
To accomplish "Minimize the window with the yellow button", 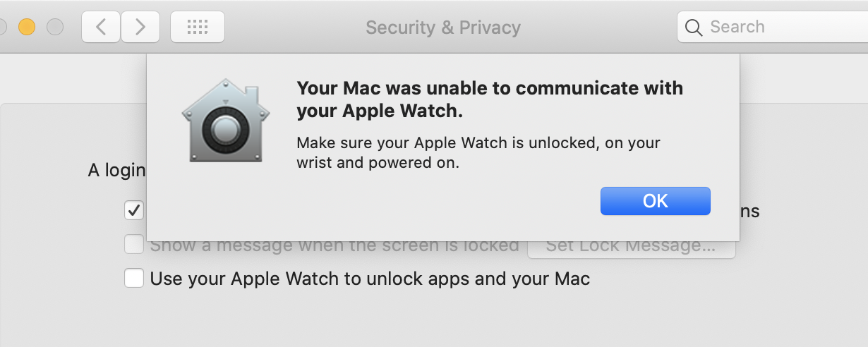I will click(x=27, y=27).
